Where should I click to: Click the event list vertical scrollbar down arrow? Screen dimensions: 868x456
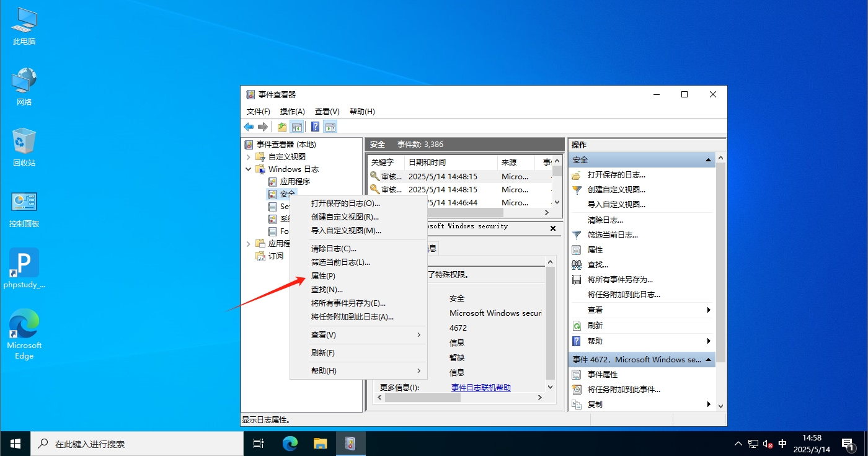(x=557, y=202)
